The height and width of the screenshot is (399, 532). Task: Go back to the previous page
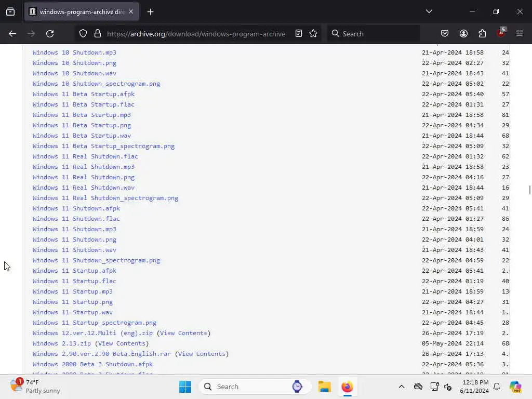(12, 34)
